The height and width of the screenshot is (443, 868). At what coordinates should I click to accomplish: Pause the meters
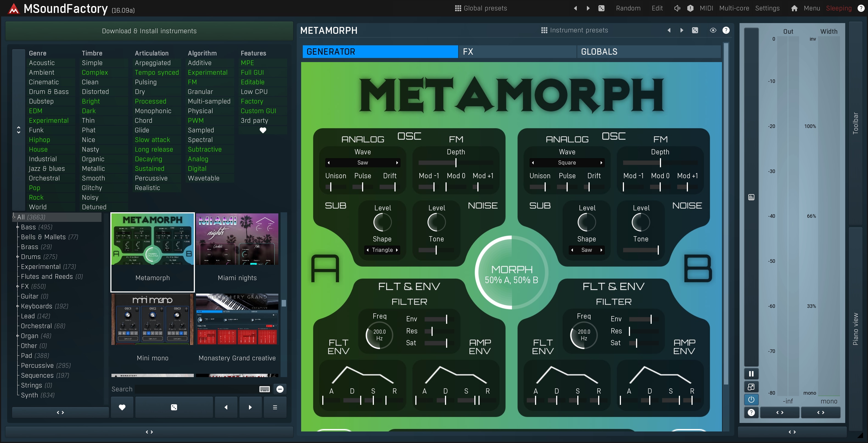click(751, 374)
